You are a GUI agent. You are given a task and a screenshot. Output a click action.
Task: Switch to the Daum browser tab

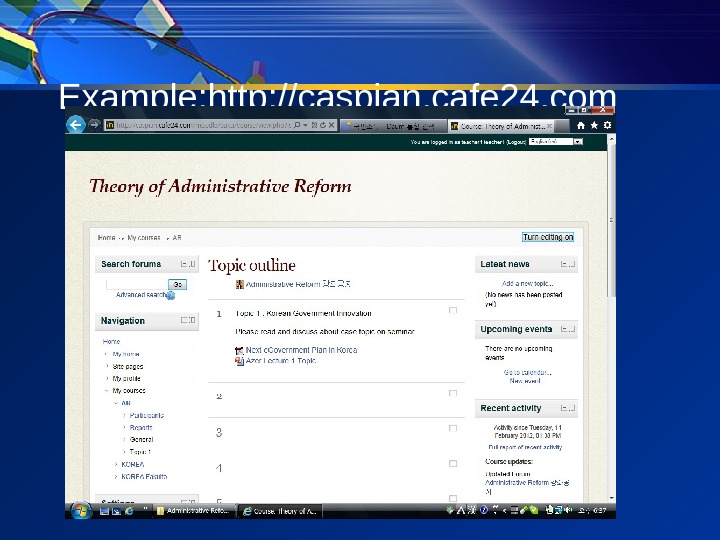click(x=393, y=125)
